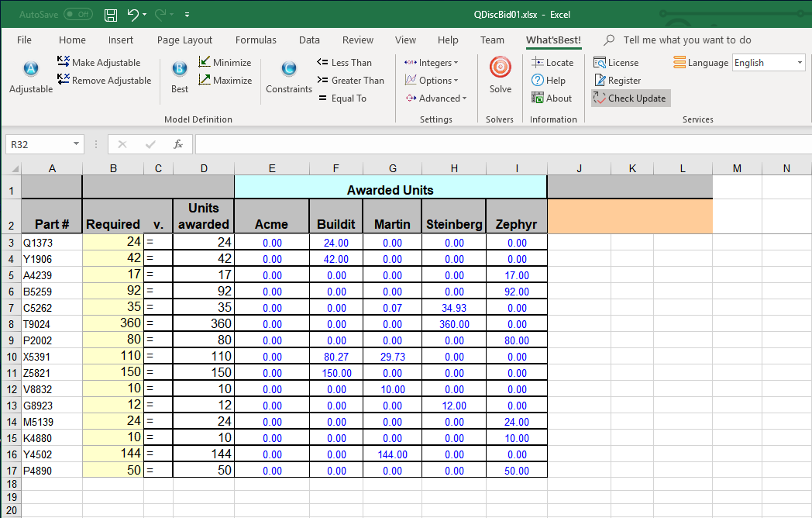Click Make Adjustable in Model Definition
The image size is (812, 518).
[x=99, y=62]
